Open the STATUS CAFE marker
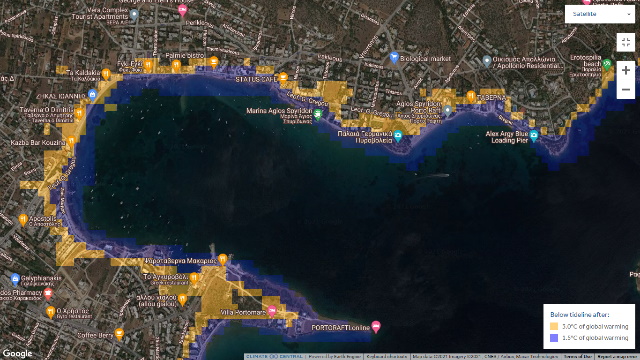Viewport: 640px width, 360px height. pos(283,78)
